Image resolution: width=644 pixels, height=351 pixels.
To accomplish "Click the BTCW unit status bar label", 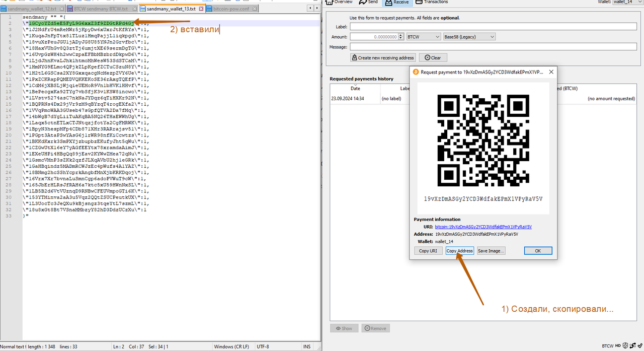I will click(x=608, y=346).
